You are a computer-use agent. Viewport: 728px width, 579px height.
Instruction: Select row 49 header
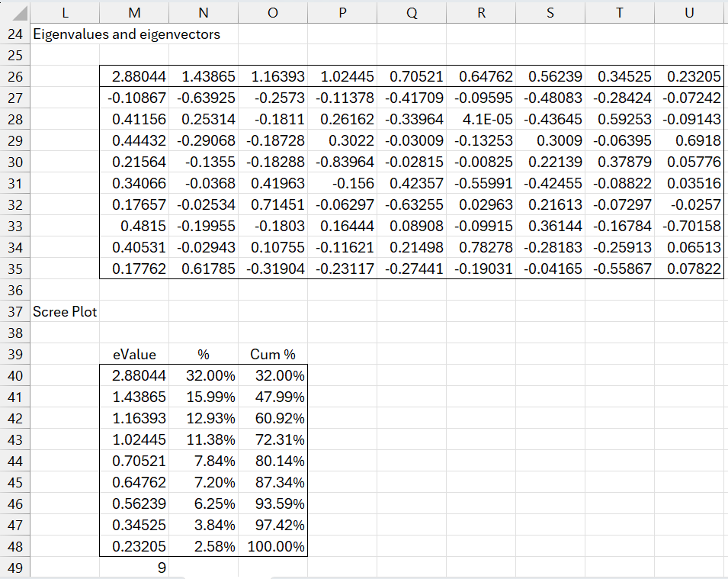(15, 568)
